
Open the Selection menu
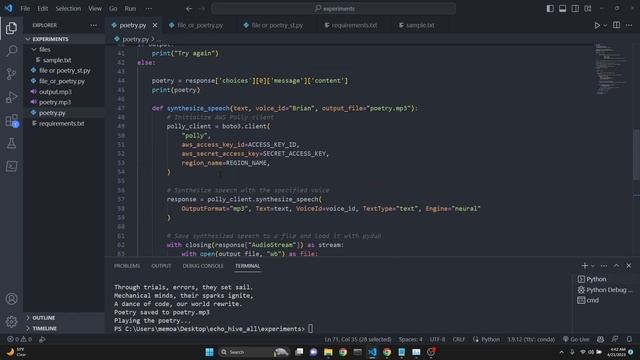pos(68,9)
